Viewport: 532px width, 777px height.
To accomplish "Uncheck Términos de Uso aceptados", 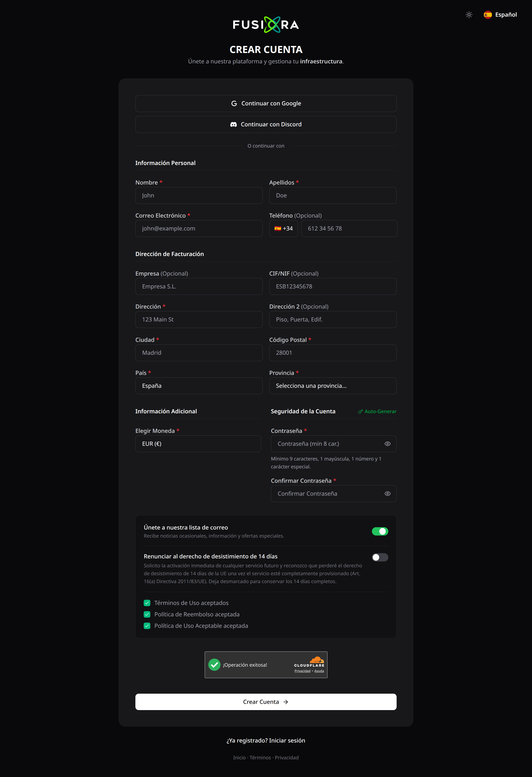I will coord(147,603).
